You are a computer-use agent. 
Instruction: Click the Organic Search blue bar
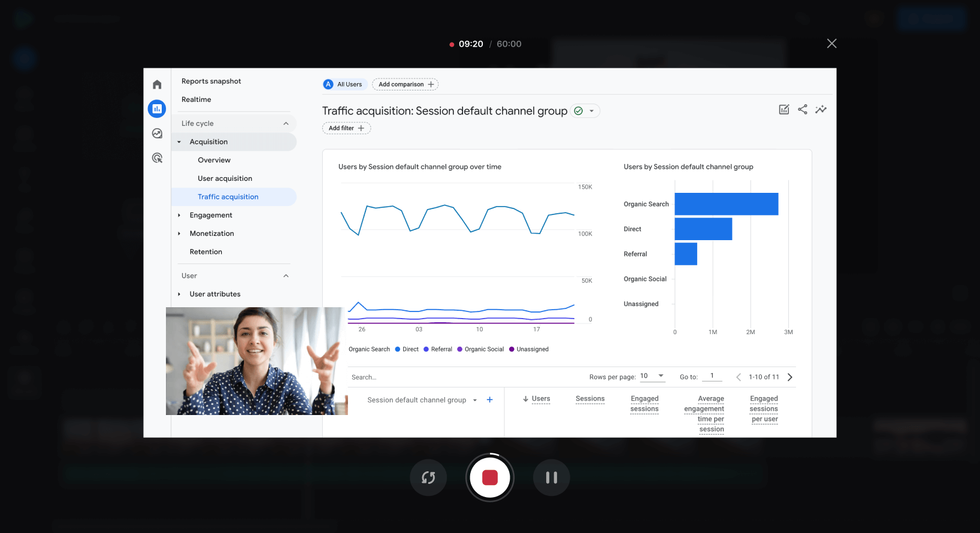726,204
